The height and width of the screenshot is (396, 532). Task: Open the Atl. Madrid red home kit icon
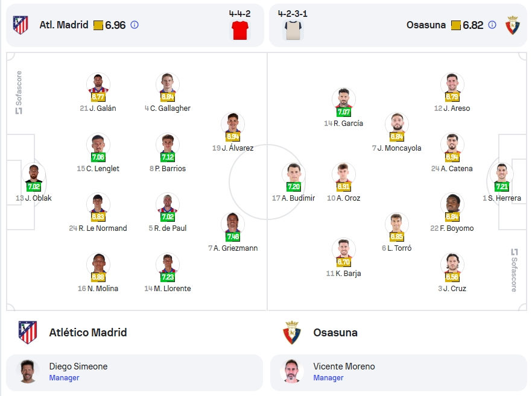click(x=240, y=30)
